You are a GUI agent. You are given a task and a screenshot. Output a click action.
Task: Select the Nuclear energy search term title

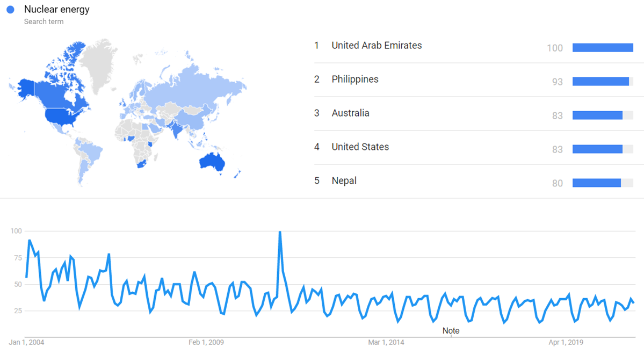[x=56, y=10]
